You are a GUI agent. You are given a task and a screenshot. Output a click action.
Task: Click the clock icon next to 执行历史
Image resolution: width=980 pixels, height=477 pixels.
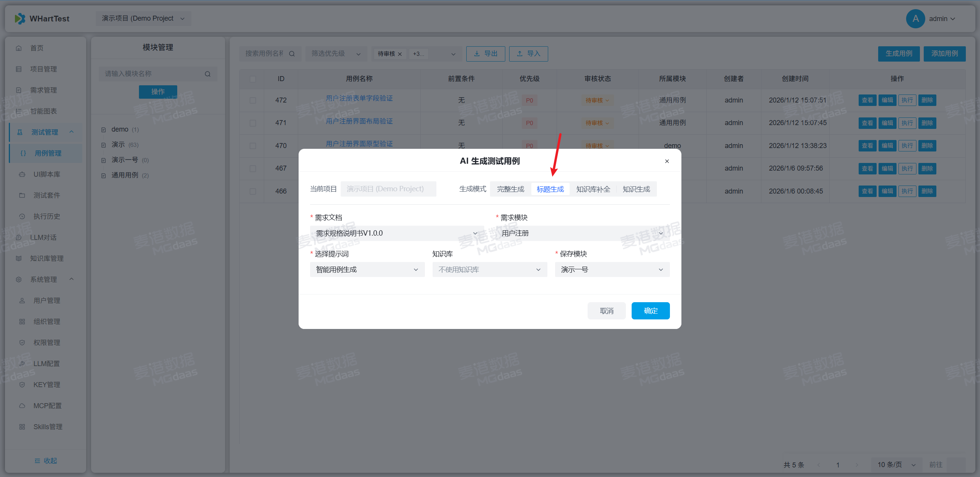pyautogui.click(x=22, y=217)
